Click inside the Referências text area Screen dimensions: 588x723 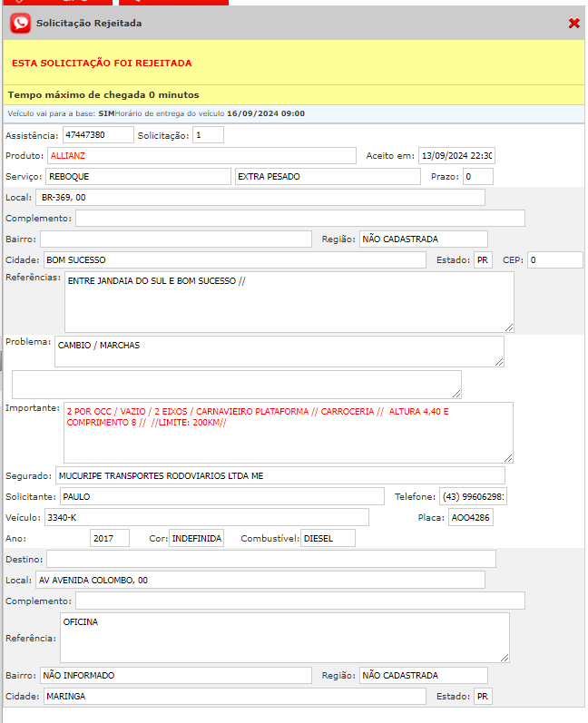point(289,301)
